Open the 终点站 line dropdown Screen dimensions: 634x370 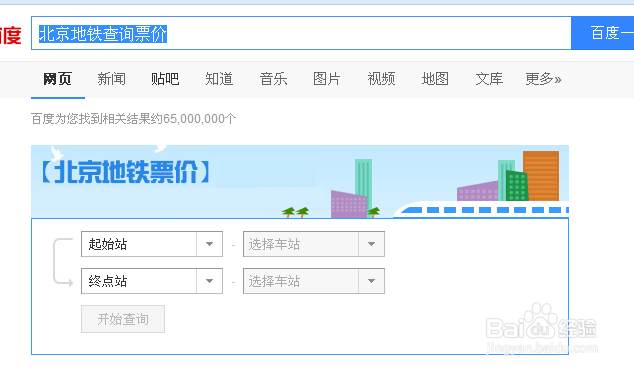[152, 281]
